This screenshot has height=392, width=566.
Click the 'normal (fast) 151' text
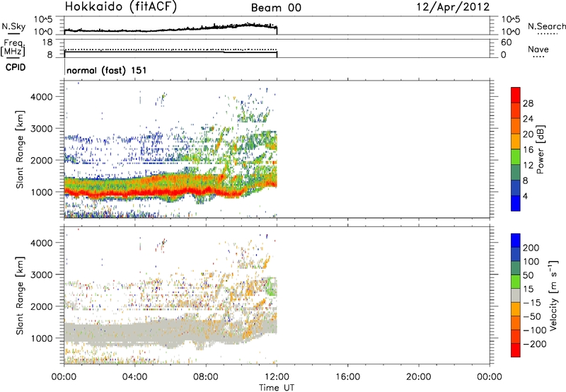pos(107,70)
